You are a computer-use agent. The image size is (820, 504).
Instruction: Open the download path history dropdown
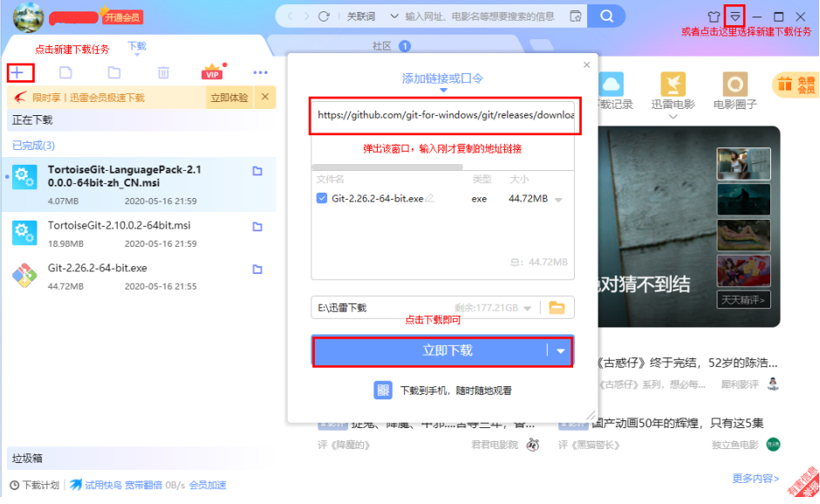[527, 309]
